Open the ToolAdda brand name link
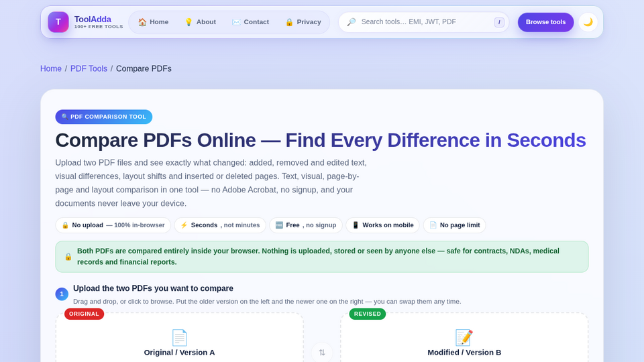Image resolution: width=644 pixels, height=362 pixels. point(93,19)
